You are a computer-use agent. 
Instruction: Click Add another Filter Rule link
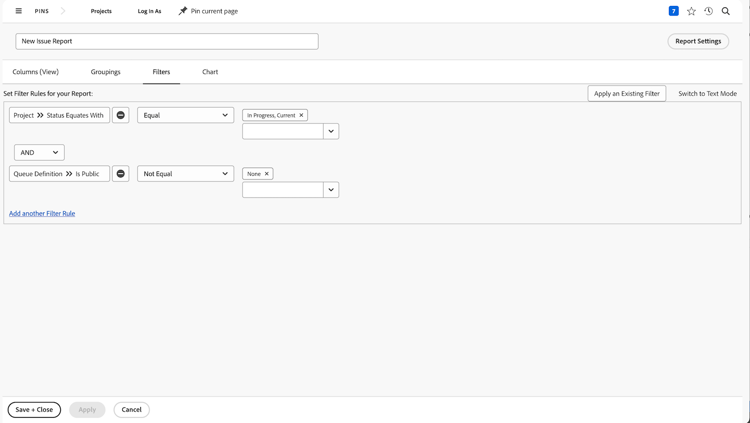click(x=42, y=213)
